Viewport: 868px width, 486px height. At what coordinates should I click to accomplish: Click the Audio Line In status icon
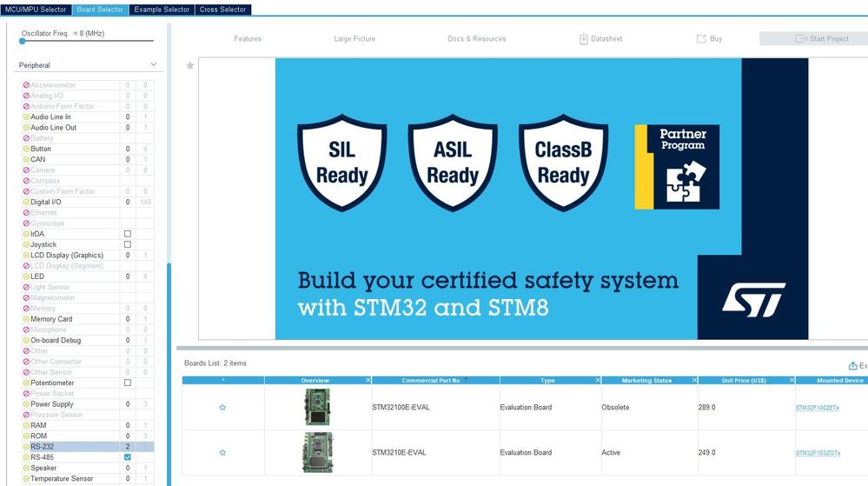(26, 117)
